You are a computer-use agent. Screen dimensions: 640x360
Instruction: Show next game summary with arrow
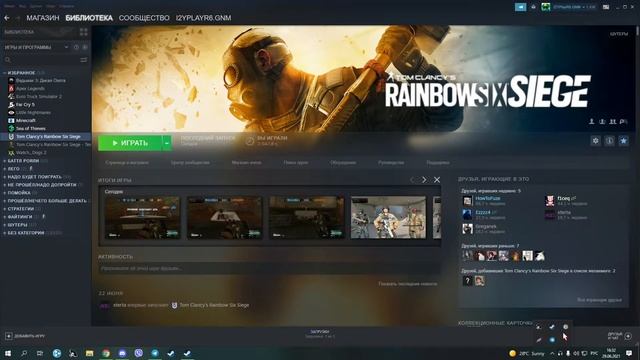pos(424,180)
